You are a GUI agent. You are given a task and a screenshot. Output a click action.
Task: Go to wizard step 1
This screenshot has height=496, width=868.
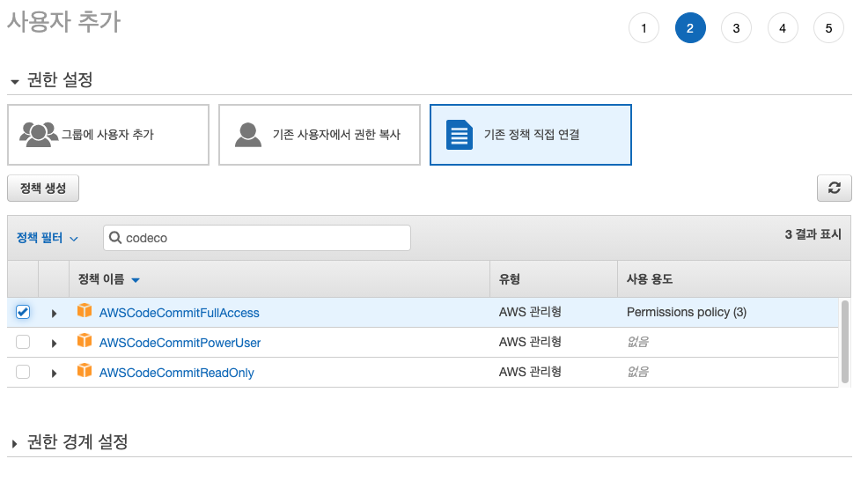644,27
